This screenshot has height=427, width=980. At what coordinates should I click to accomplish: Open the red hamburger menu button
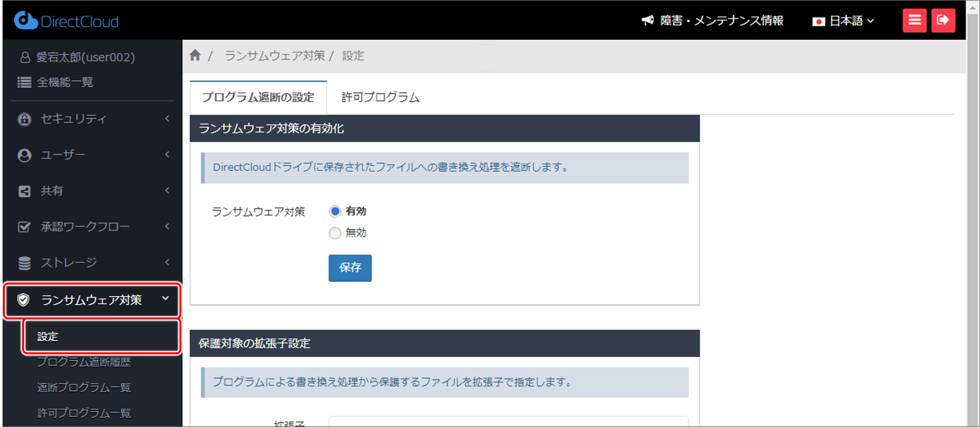(914, 20)
